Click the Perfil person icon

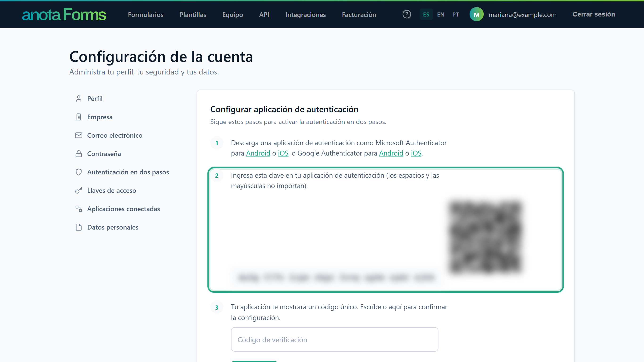coord(79,99)
